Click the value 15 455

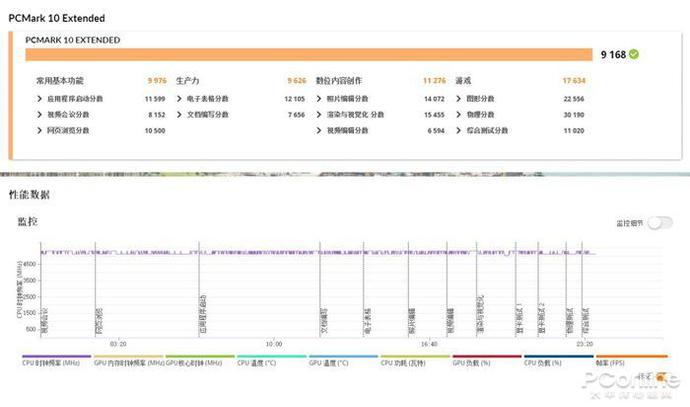click(x=434, y=115)
